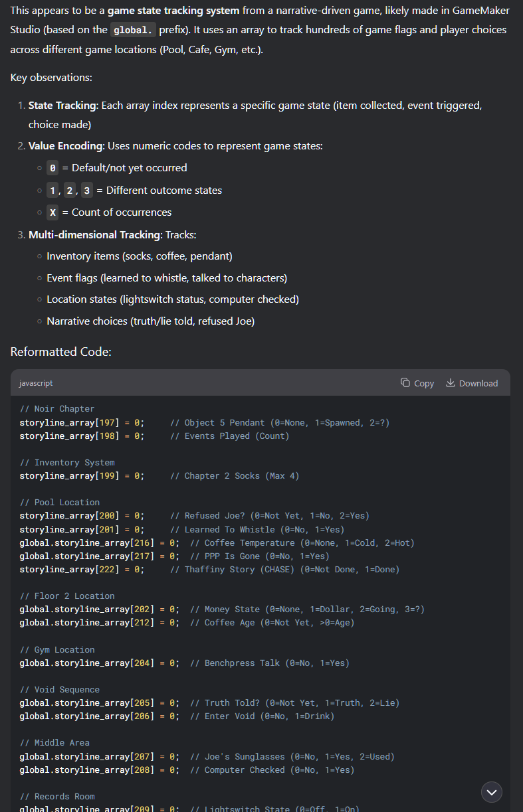Click the inline code 'global.' snippet

pyautogui.click(x=133, y=30)
